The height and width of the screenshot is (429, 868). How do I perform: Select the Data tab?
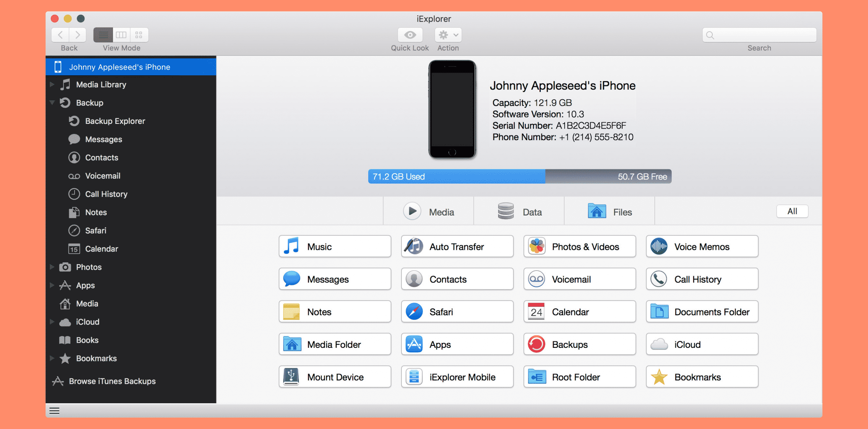[519, 211]
